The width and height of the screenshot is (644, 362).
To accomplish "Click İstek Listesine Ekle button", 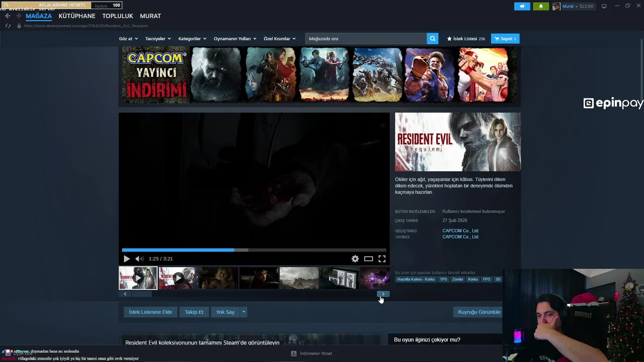I will click(x=150, y=312).
